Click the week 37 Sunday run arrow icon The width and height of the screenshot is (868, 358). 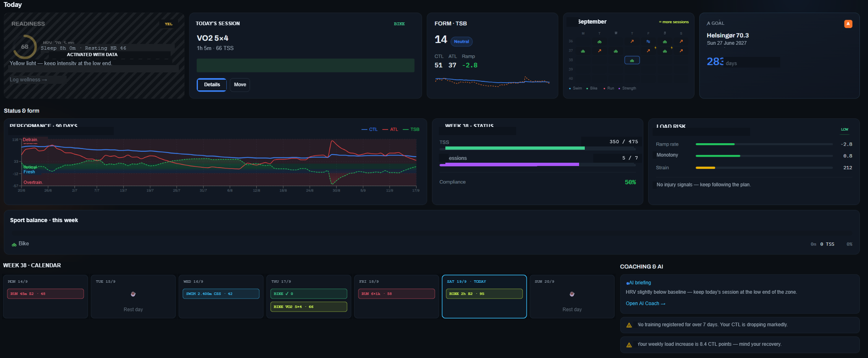[x=681, y=51]
